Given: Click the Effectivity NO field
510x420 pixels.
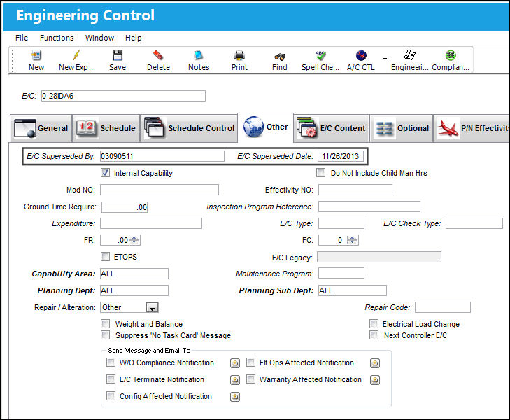Looking at the screenshot, I should (x=355, y=190).
